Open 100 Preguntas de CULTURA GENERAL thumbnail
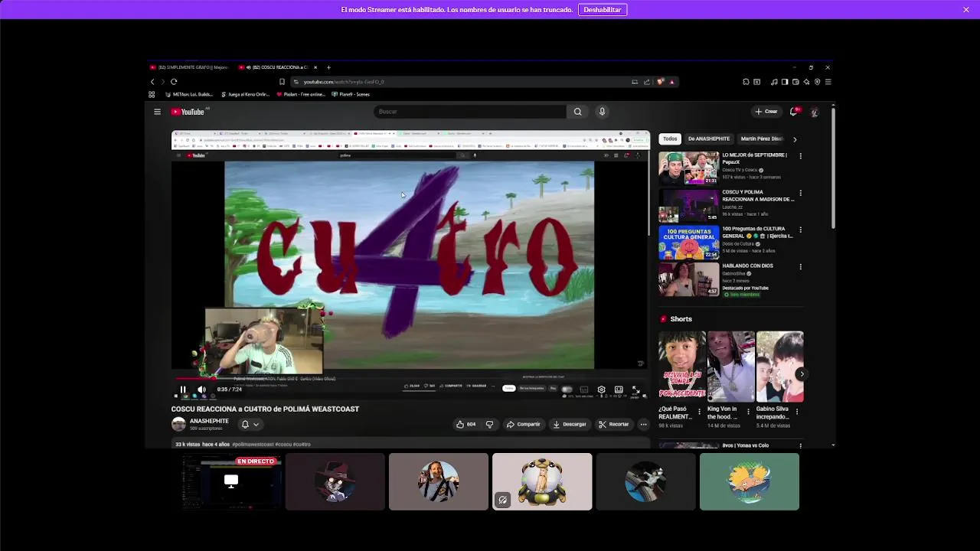This screenshot has height=551, width=980. (x=689, y=243)
